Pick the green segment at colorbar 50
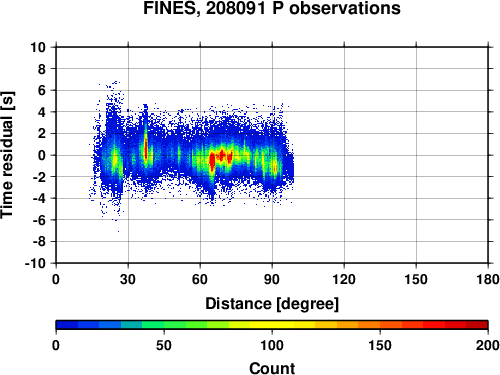The height and width of the screenshot is (375, 500). 164,325
